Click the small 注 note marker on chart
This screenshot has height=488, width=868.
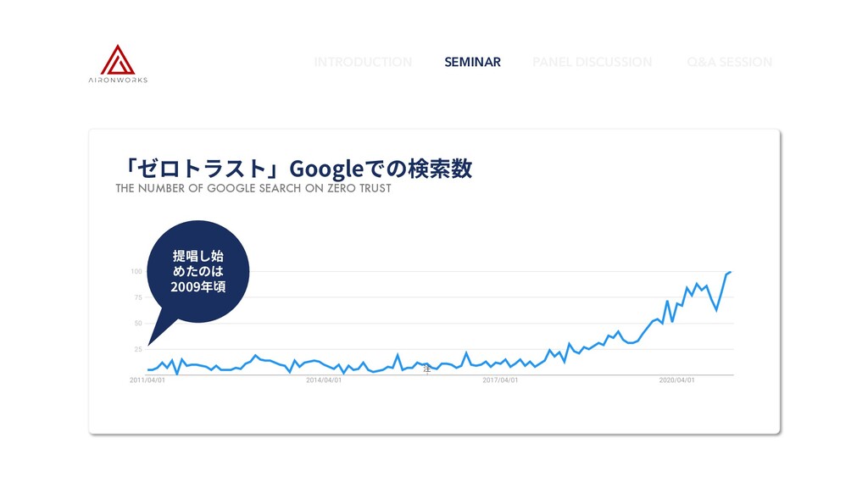pyautogui.click(x=427, y=369)
